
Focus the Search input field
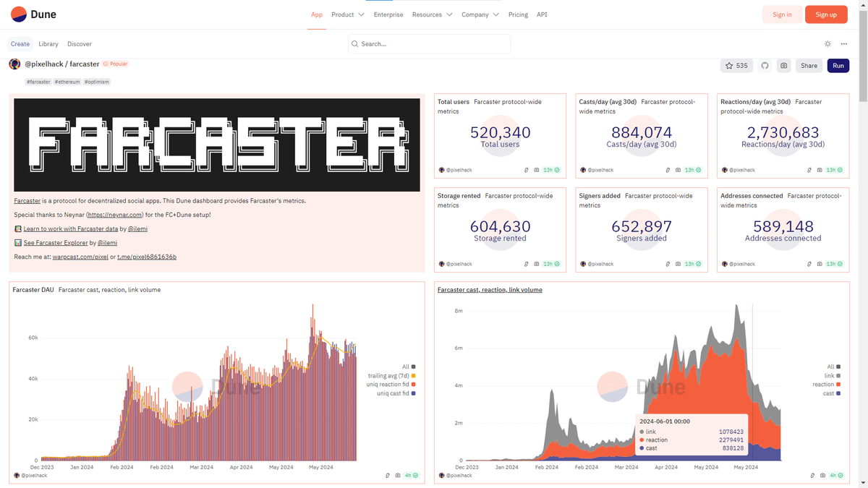[x=430, y=44]
